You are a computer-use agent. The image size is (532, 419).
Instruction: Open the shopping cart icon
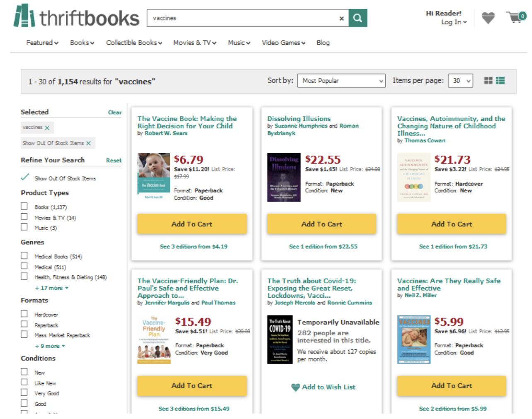(x=516, y=17)
